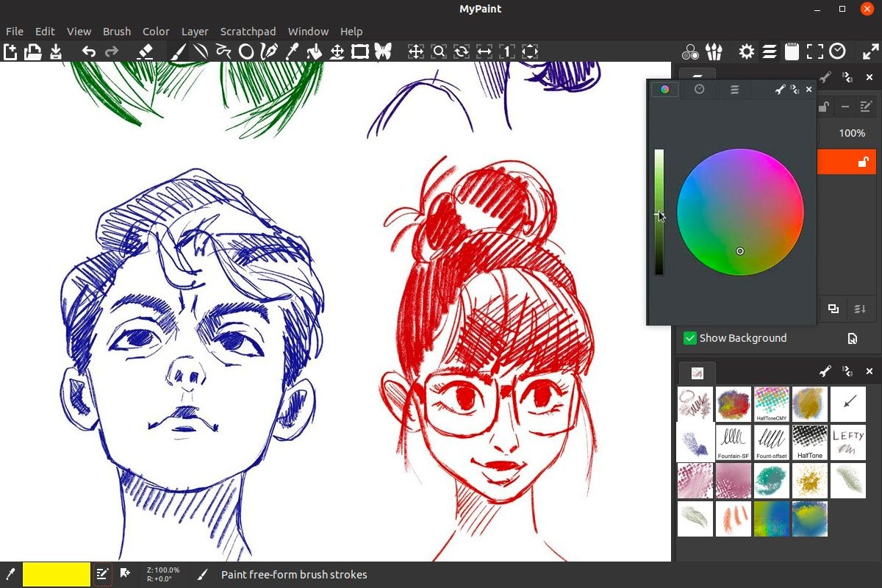Uncheck the Show Background checkbox
882x588 pixels.
(689, 338)
